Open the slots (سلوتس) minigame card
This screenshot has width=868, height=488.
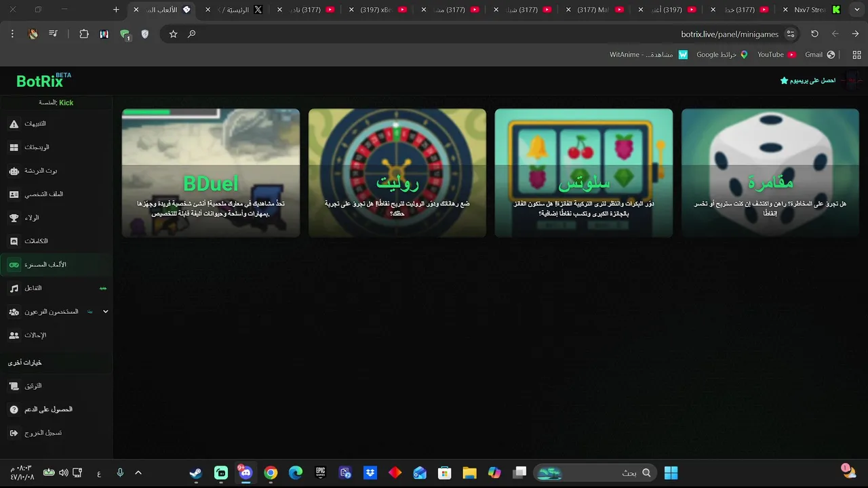(x=584, y=173)
